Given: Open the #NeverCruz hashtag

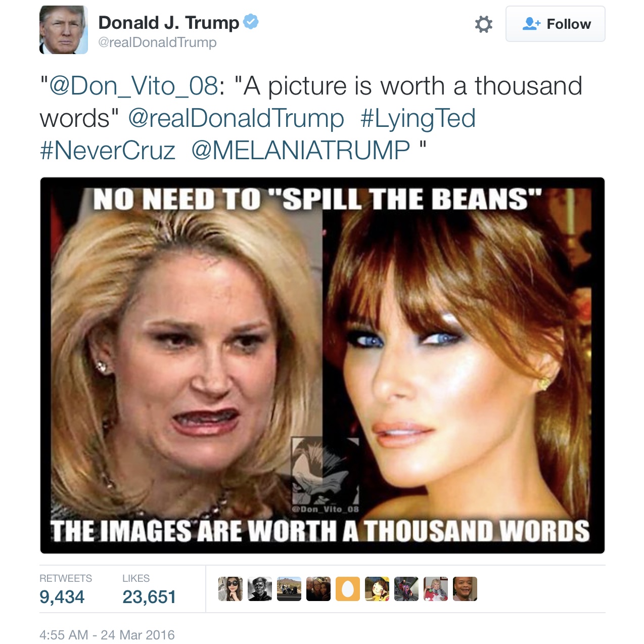Looking at the screenshot, I should pos(108,150).
